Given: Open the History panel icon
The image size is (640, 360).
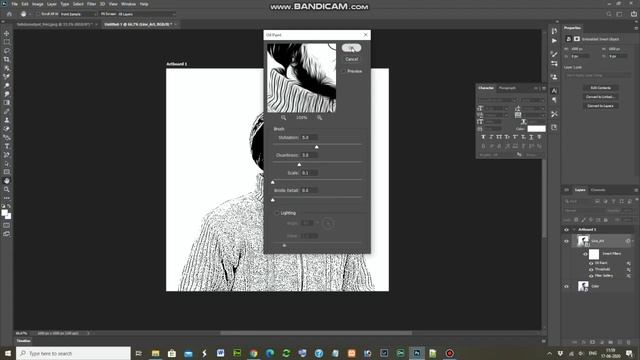Looking at the screenshot, I should [554, 31].
